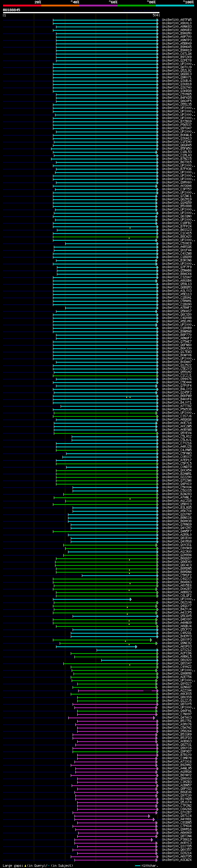The height and width of the screenshot is (868, 197).
Task: Select label UniRef100_Q7RNG9
Action: pos(177,524)
